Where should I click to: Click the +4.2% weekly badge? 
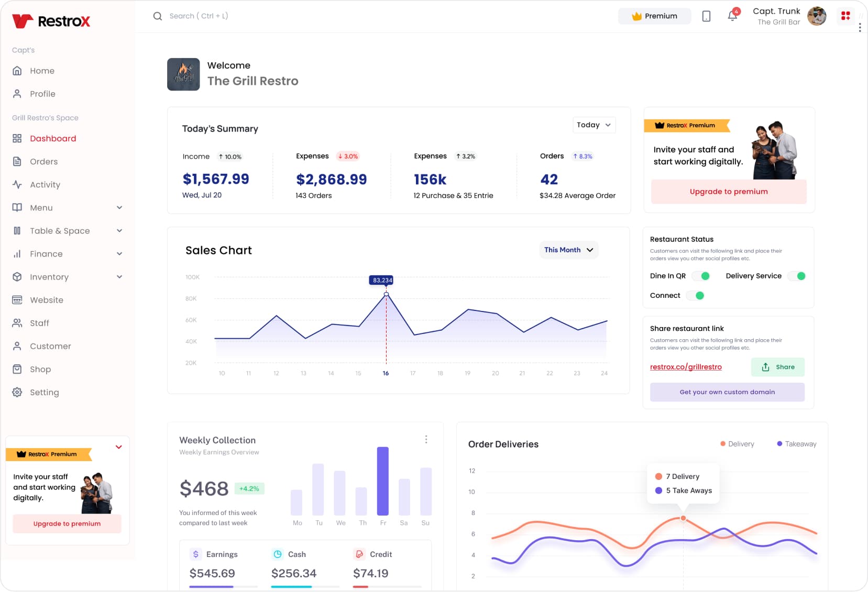(x=249, y=488)
